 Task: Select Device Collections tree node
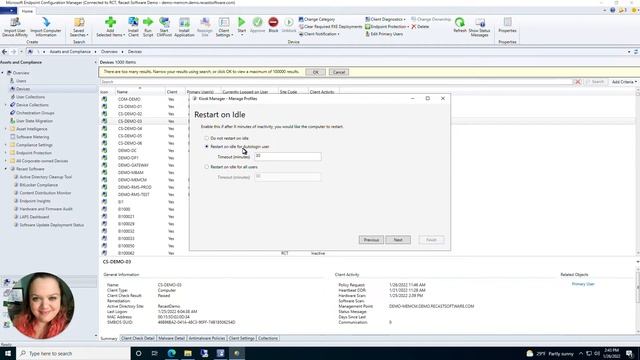pyautogui.click(x=32, y=105)
